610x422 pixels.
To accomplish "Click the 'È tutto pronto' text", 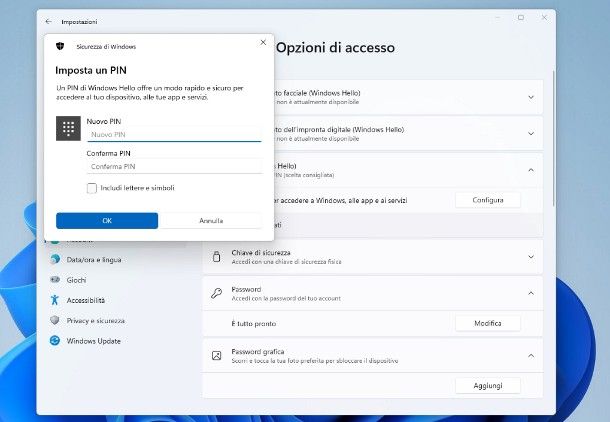I will pyautogui.click(x=254, y=324).
